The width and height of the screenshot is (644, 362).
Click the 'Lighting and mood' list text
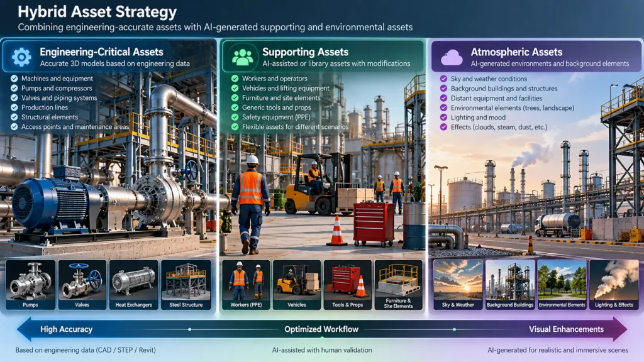point(478,118)
